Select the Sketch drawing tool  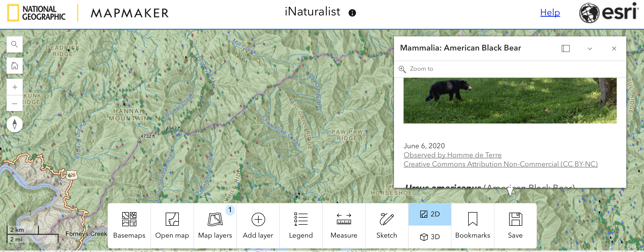(x=387, y=225)
